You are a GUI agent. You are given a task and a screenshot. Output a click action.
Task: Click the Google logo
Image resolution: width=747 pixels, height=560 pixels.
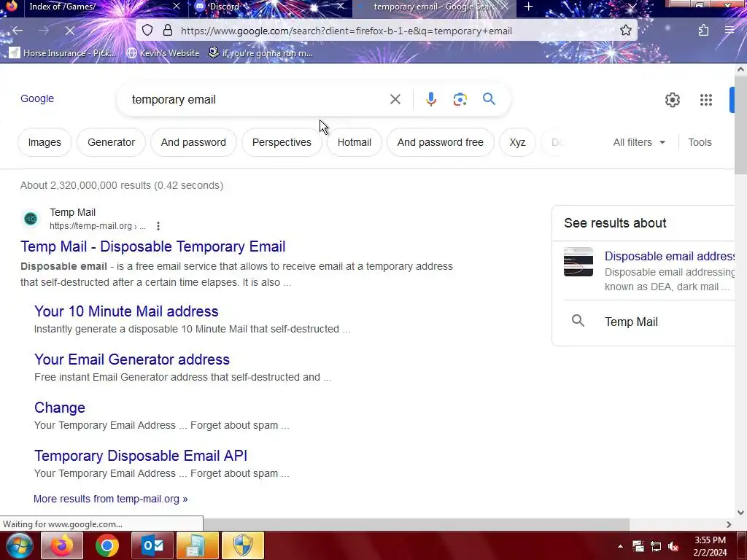click(37, 98)
